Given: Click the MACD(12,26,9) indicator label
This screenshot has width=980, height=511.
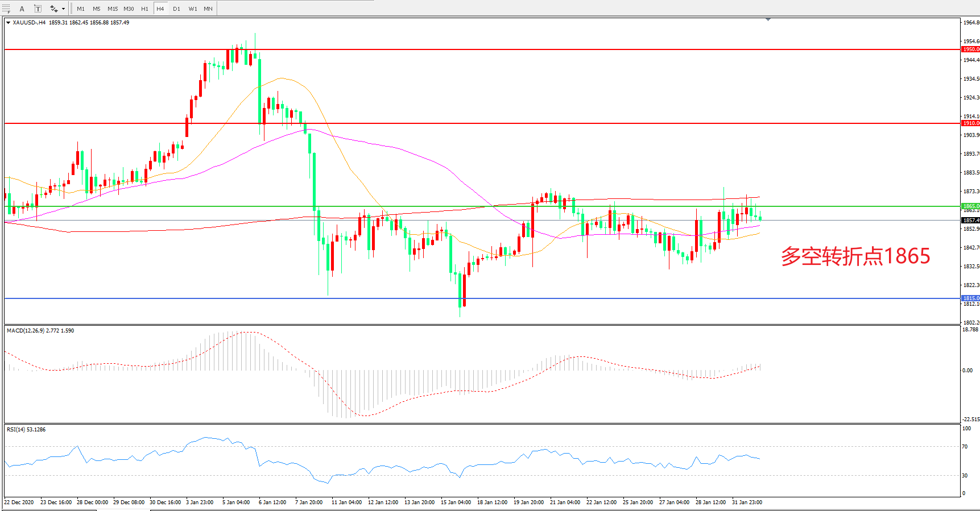Looking at the screenshot, I should click(40, 330).
